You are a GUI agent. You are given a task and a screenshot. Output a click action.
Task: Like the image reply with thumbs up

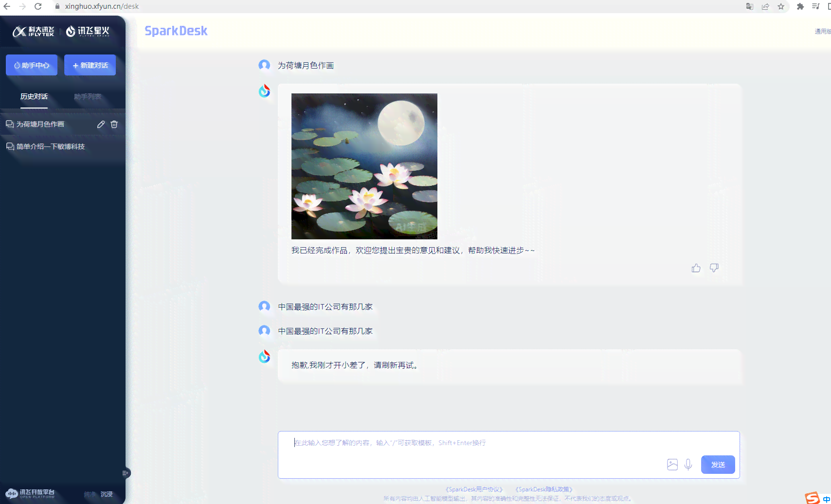696,268
